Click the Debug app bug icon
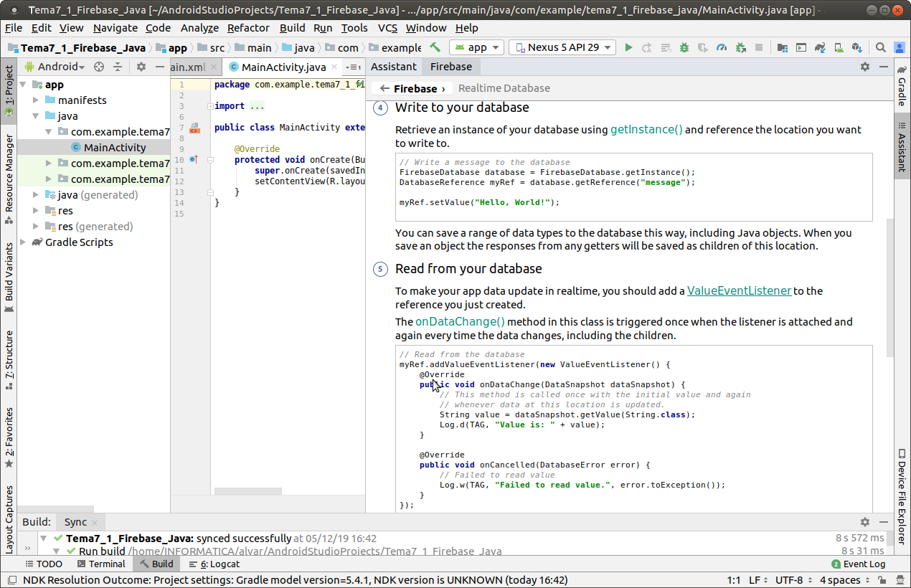 tap(684, 47)
